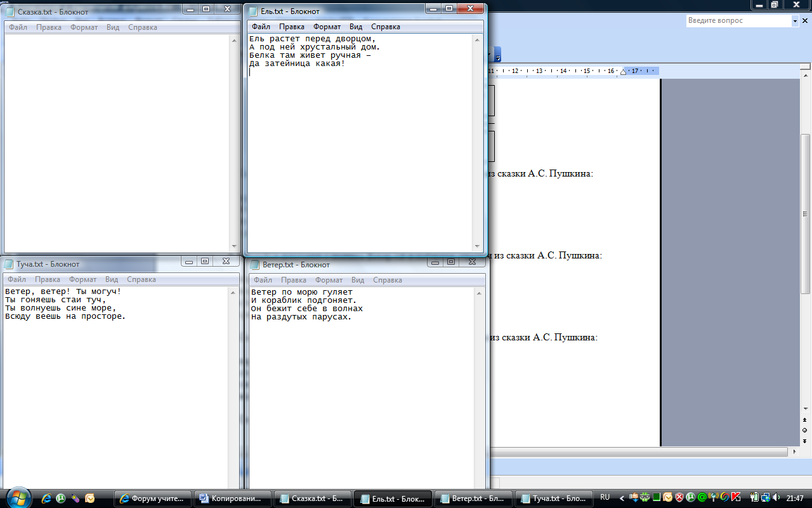Open Правка menu in Сказка.txt window
The width and height of the screenshot is (812, 508).
click(49, 27)
